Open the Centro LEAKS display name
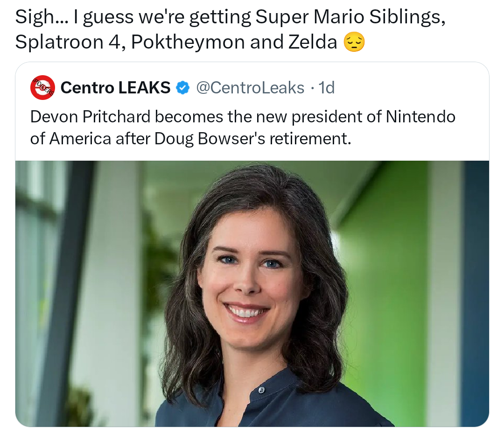 click(x=115, y=88)
